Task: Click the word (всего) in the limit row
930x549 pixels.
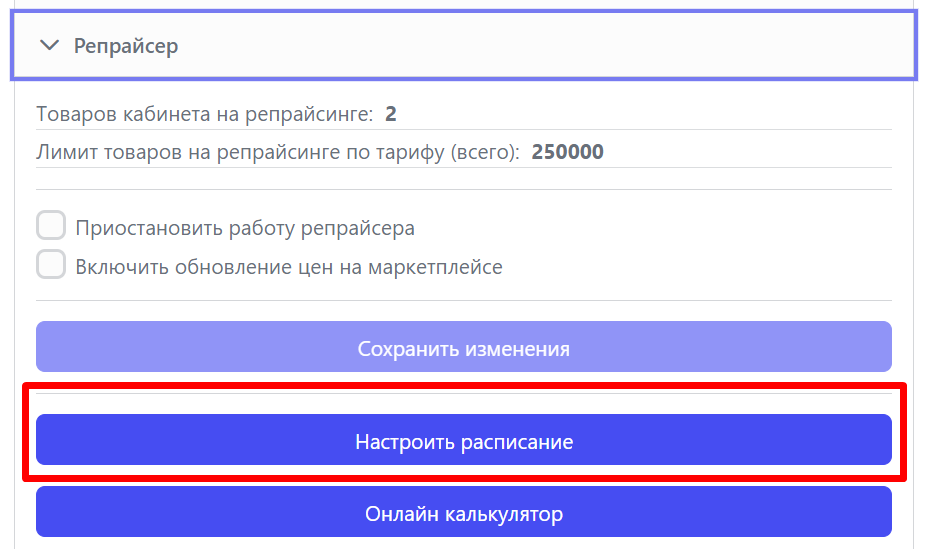Action: pyautogui.click(x=485, y=152)
